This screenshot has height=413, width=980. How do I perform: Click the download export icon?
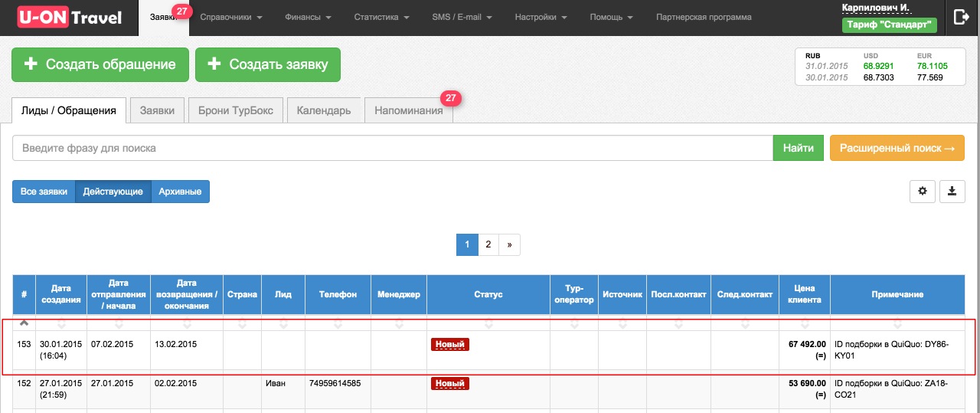(952, 192)
